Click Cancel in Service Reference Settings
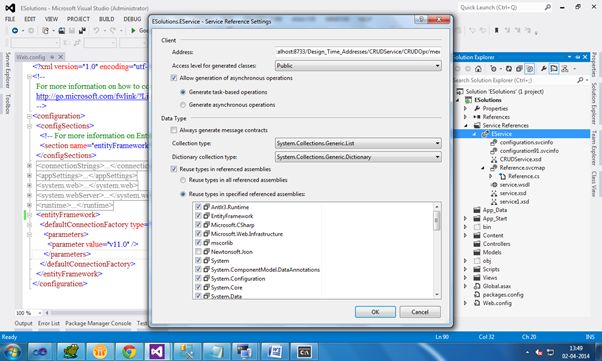 420,312
